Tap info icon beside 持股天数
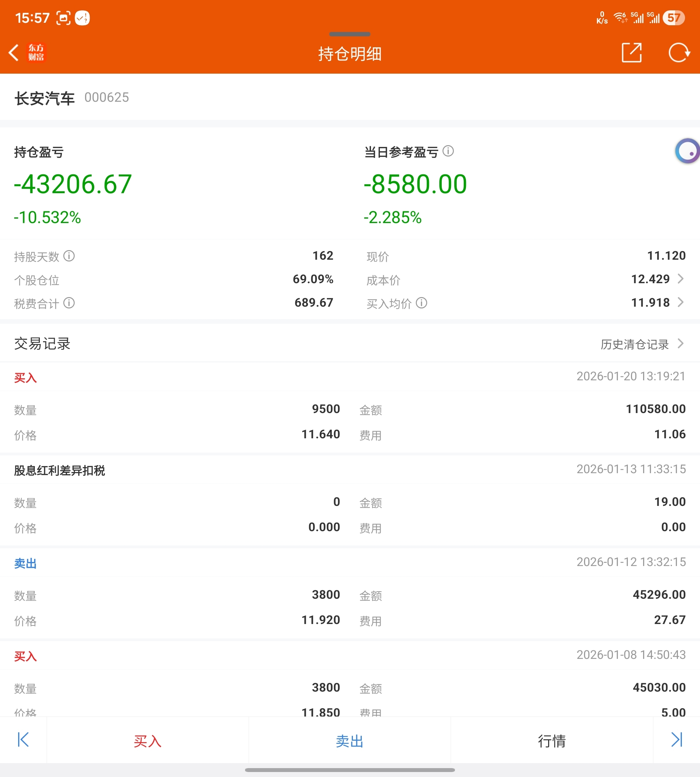Screen dimensions: 700x777 click(x=69, y=256)
